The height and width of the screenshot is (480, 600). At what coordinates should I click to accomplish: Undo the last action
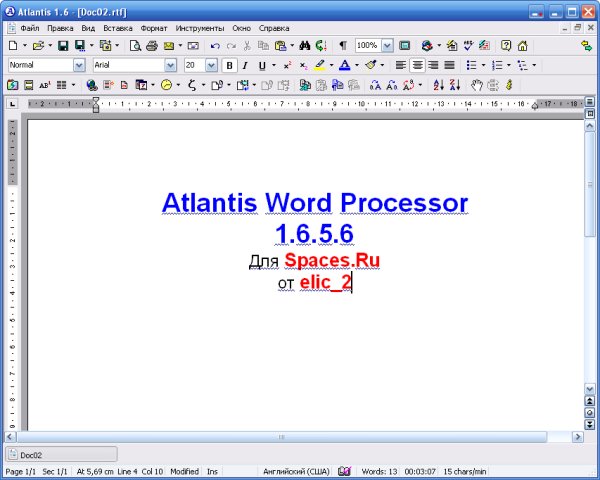tap(215, 46)
